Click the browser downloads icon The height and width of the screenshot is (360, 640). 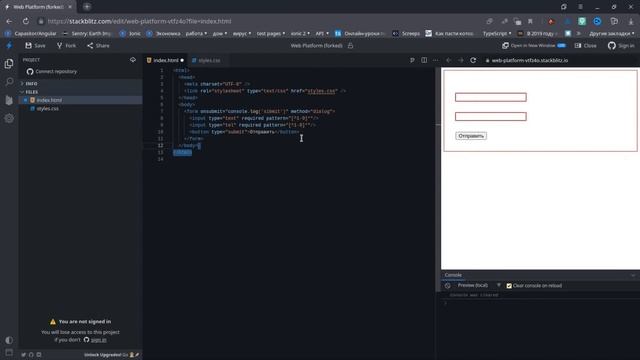tap(631, 21)
